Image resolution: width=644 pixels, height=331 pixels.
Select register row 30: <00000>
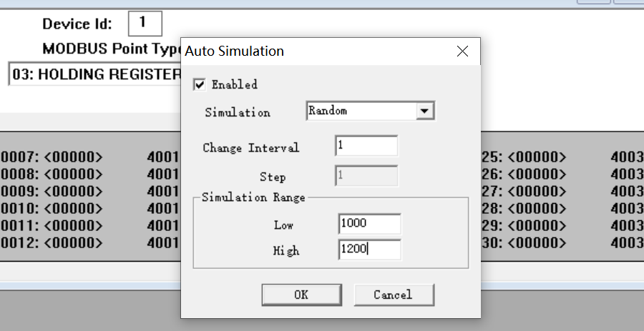(x=524, y=243)
